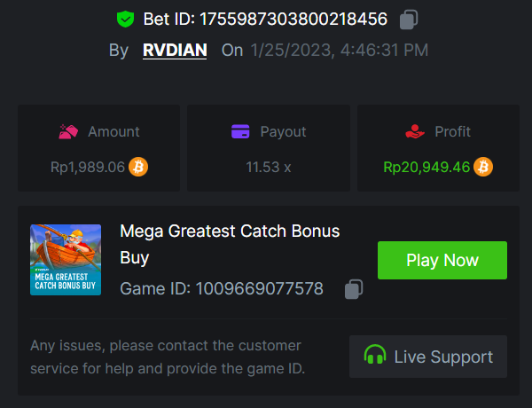Click the headset icon in Live Support
This screenshot has height=408, width=532.
[375, 357]
